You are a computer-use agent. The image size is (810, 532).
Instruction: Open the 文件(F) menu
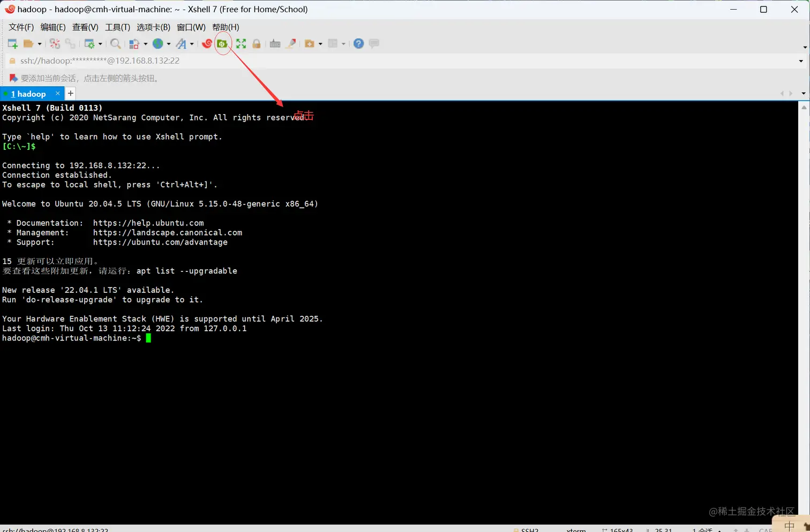tap(21, 27)
